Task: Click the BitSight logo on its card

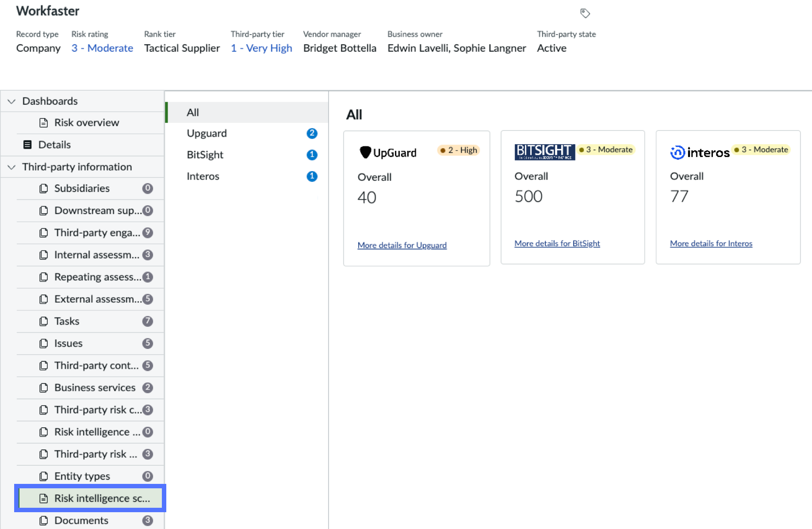Action: click(x=545, y=152)
